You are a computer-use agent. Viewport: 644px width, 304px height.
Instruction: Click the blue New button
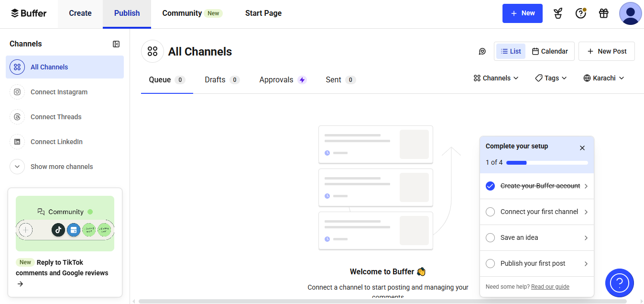pyautogui.click(x=523, y=13)
